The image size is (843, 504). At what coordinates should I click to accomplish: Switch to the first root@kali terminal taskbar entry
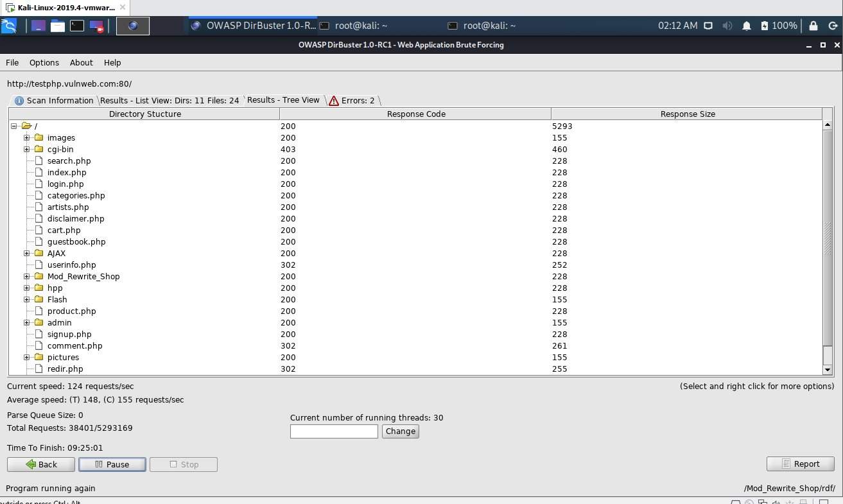354,26
